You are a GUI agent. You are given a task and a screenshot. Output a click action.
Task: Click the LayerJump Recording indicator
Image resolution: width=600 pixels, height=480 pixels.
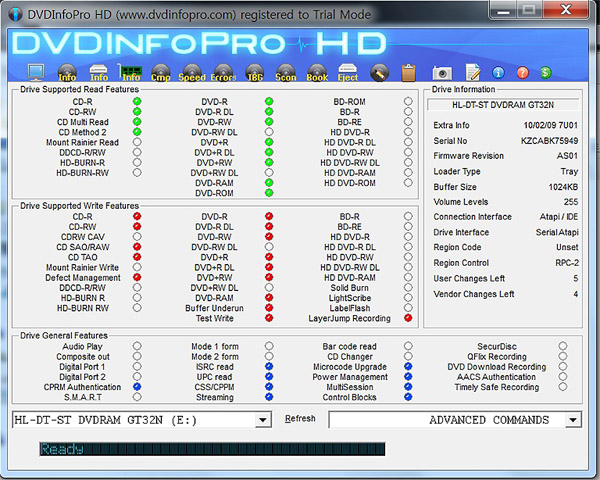[x=408, y=318]
